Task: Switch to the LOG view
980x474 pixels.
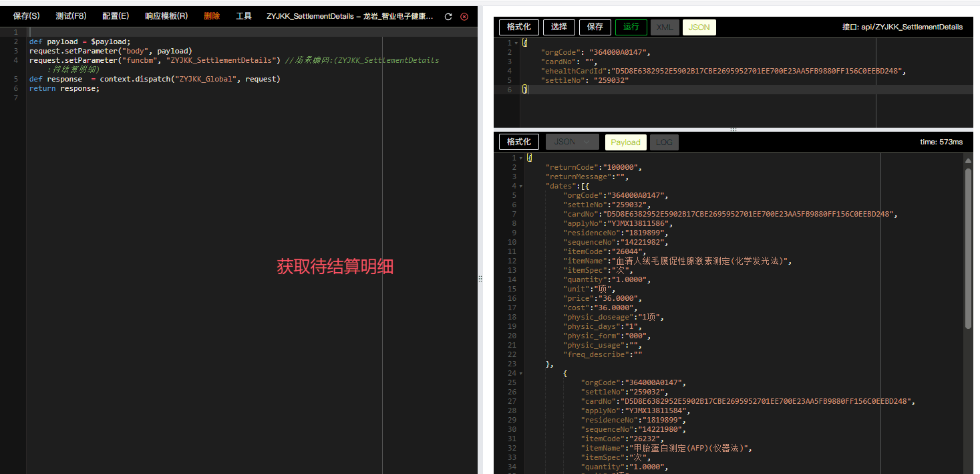Action: 664,142
